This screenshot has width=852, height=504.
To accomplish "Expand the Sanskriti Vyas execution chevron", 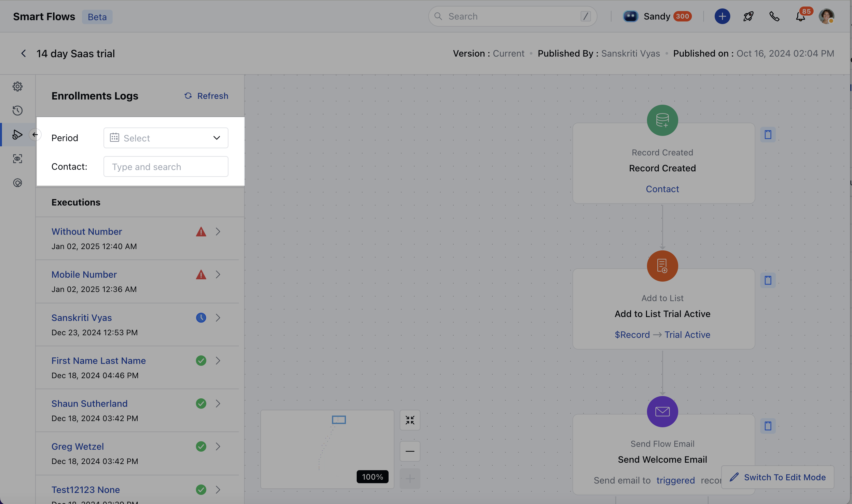I will click(218, 318).
